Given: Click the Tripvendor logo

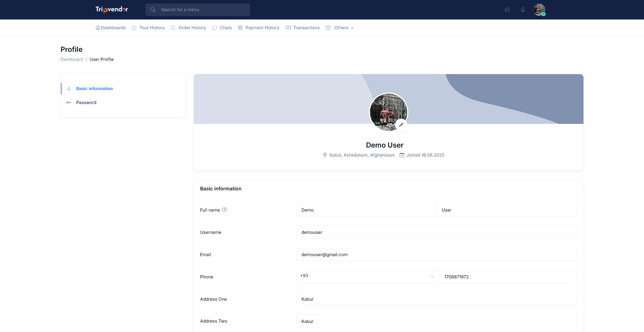Looking at the screenshot, I should [112, 9].
